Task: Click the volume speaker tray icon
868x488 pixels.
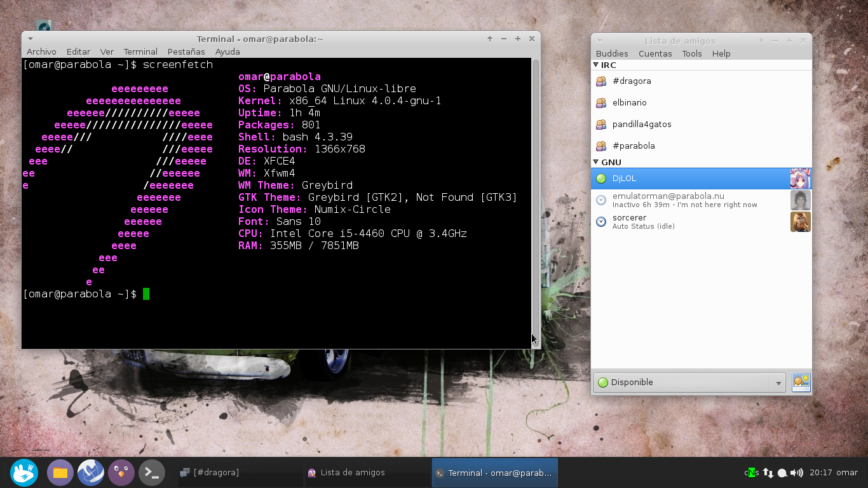Action: [797, 473]
